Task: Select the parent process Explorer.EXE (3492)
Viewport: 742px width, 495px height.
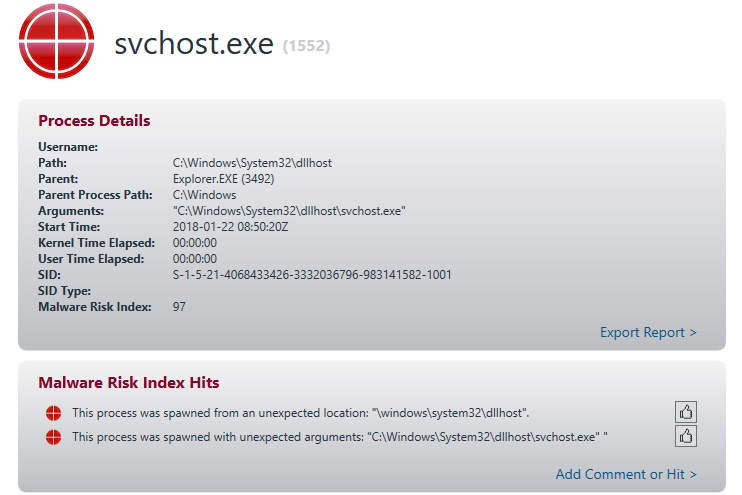Action: point(223,179)
